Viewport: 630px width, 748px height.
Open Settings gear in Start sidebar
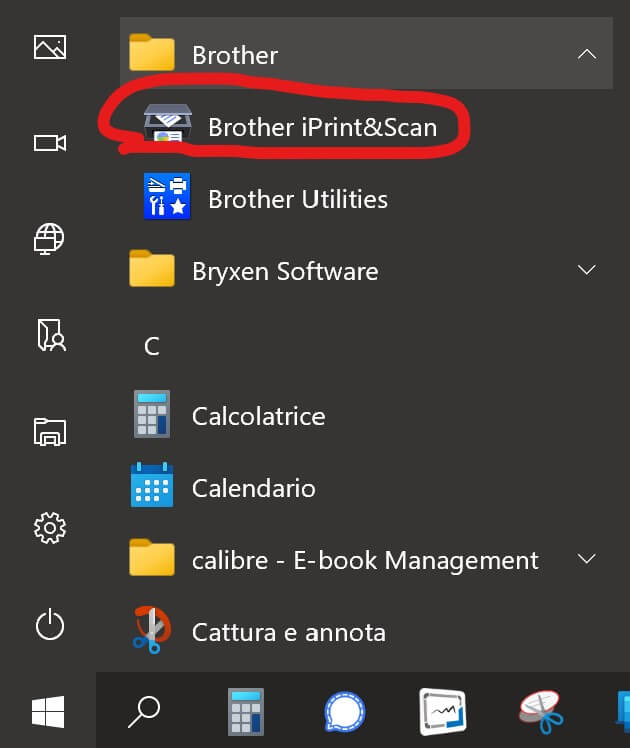click(49, 527)
